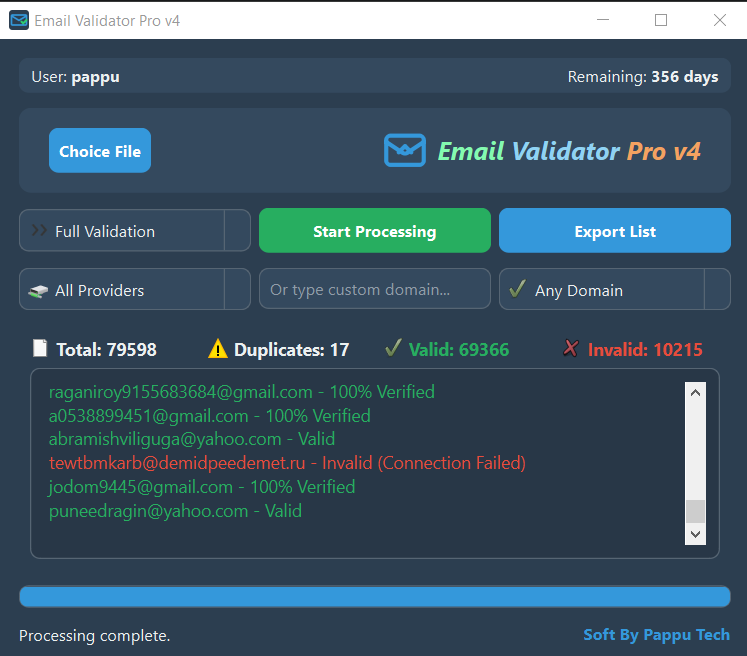
Task: Click the red Invalid X icon
Action: click(x=571, y=348)
